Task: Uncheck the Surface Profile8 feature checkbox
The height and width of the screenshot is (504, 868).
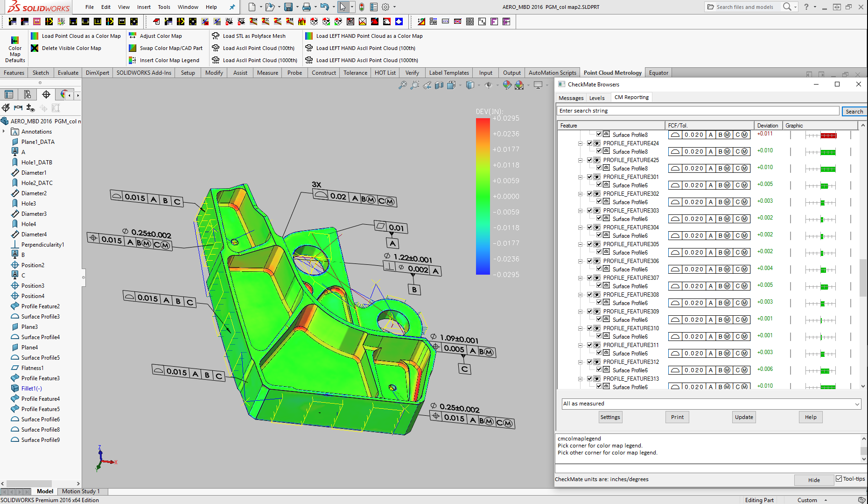Action: tap(599, 134)
